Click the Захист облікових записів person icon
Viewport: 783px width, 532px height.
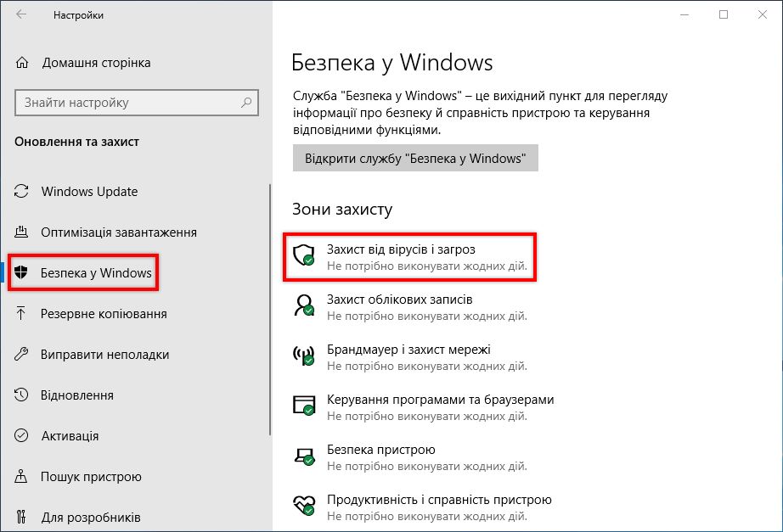tap(303, 306)
